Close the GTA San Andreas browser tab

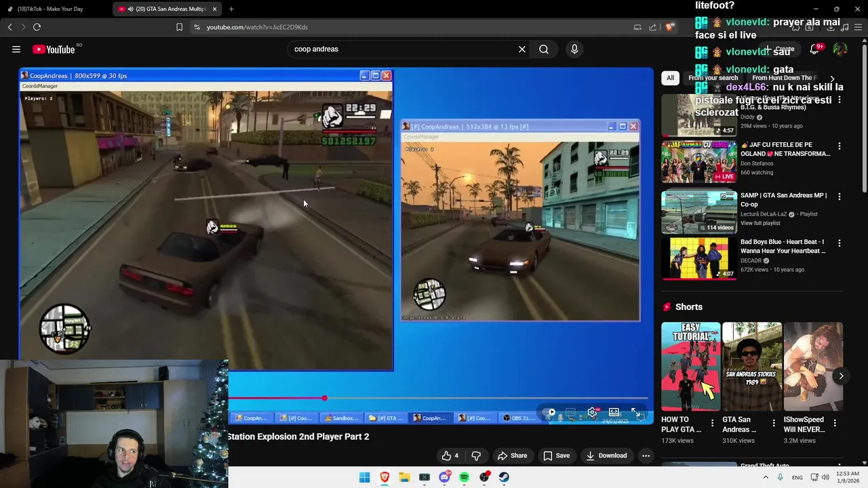215,9
